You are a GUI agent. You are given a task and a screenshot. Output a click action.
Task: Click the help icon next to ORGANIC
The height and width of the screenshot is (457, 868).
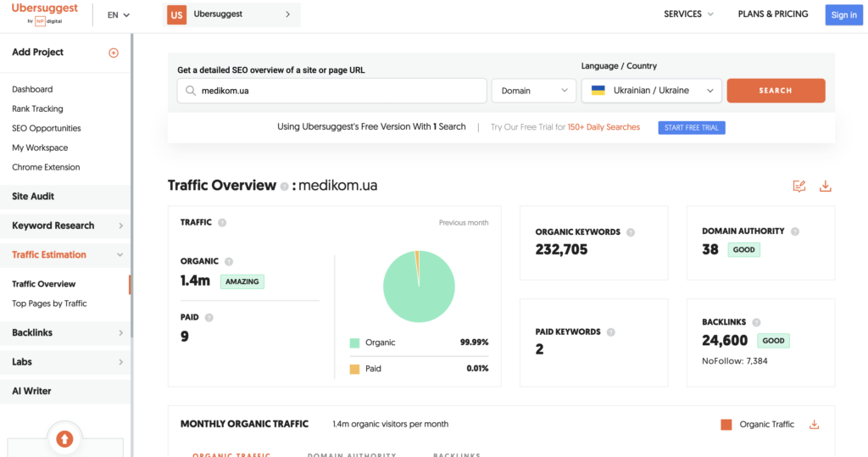tap(229, 261)
